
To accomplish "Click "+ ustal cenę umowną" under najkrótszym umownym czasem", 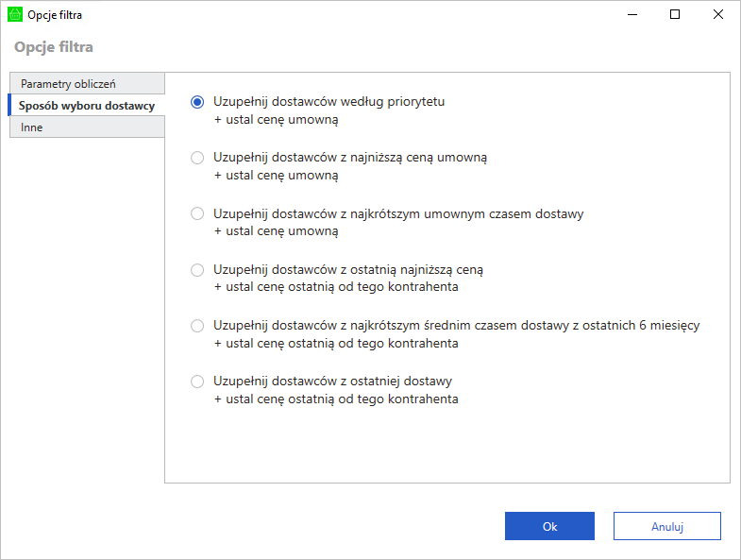I will coord(276,230).
